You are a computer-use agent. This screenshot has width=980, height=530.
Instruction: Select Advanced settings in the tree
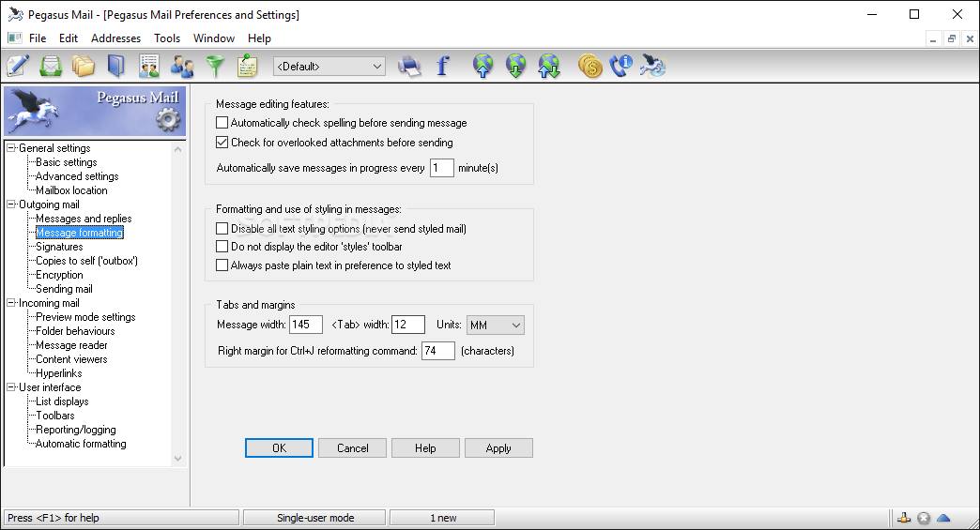coord(77,176)
